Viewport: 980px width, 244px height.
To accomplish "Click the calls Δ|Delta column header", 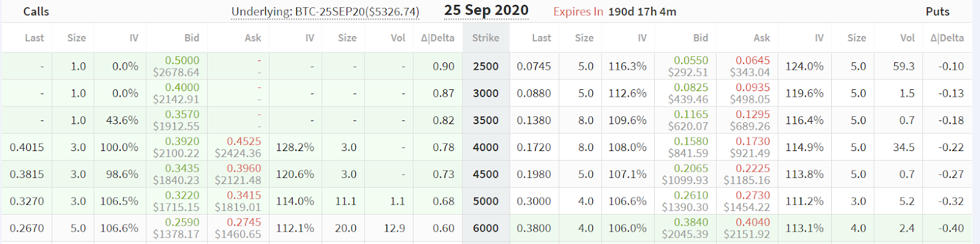I will [438, 38].
